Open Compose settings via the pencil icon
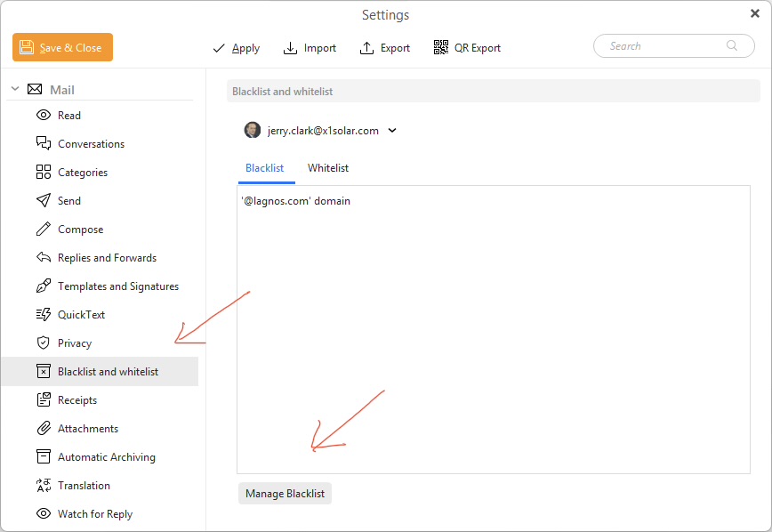 click(x=43, y=230)
